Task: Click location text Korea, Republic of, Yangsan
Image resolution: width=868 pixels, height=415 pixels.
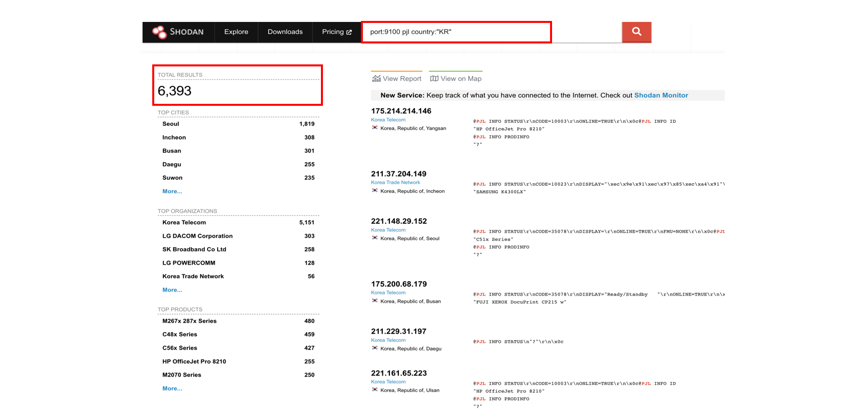Action: [x=413, y=128]
